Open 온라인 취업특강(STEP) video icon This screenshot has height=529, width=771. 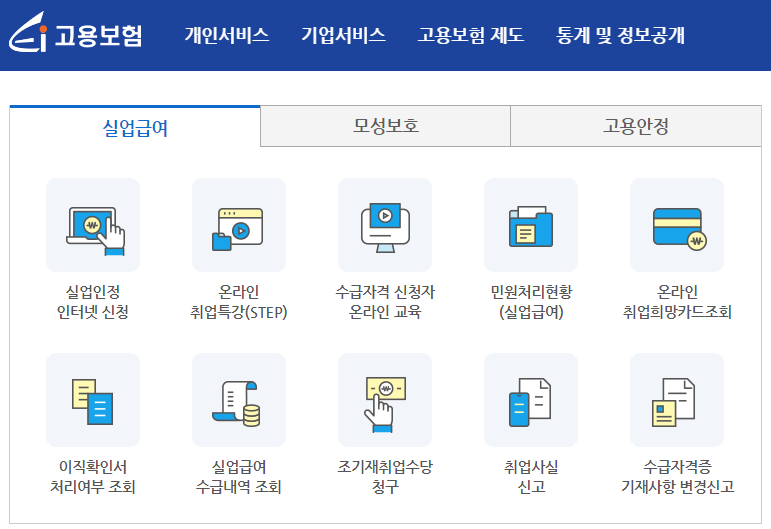pyautogui.click(x=239, y=225)
